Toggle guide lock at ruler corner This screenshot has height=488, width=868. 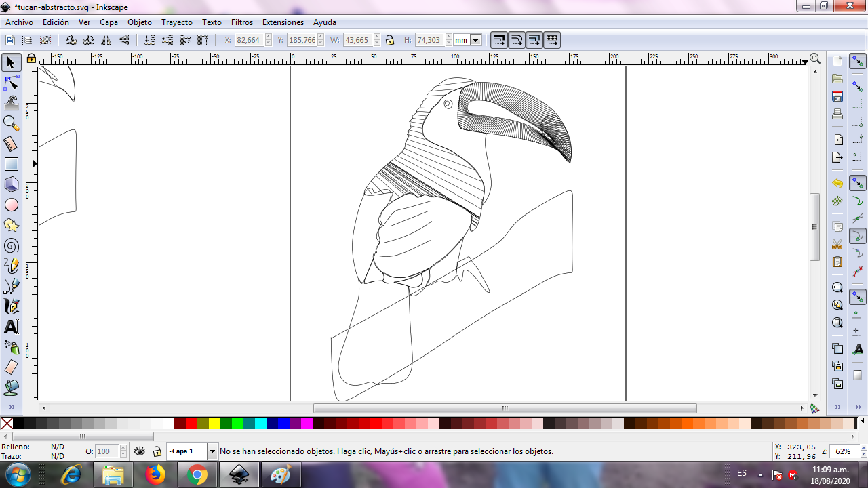[31, 58]
